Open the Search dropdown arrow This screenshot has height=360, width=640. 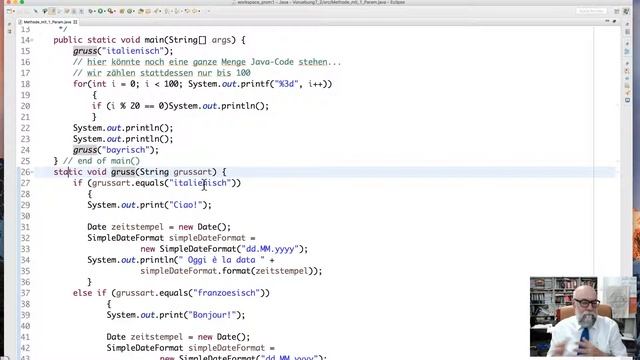coord(160,11)
